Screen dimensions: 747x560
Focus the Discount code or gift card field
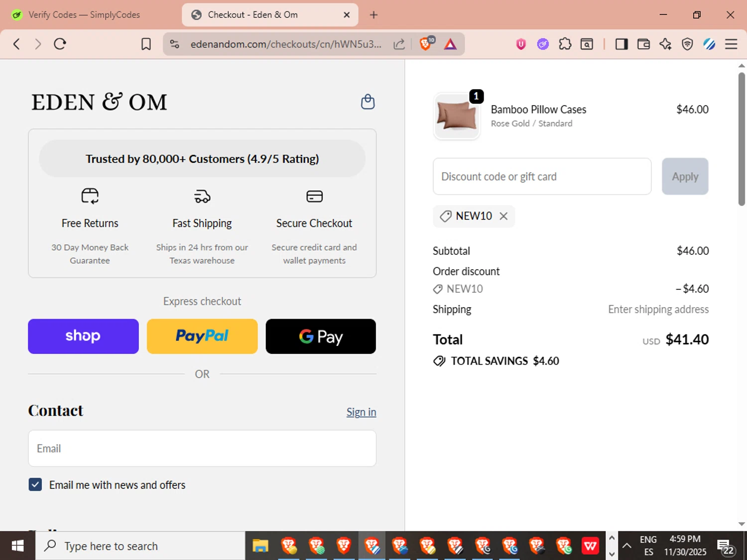click(x=542, y=176)
